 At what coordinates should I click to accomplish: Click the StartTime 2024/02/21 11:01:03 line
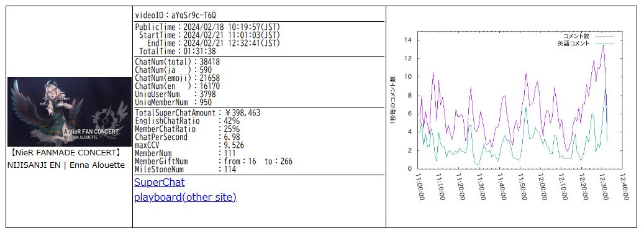tap(209, 35)
